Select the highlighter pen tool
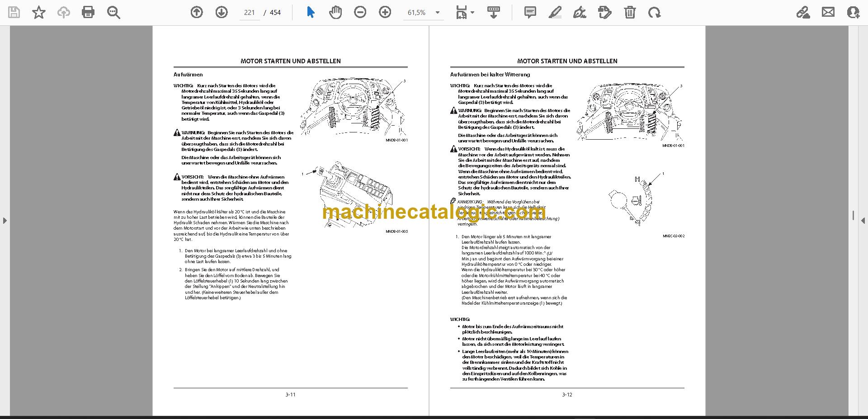 tap(555, 12)
